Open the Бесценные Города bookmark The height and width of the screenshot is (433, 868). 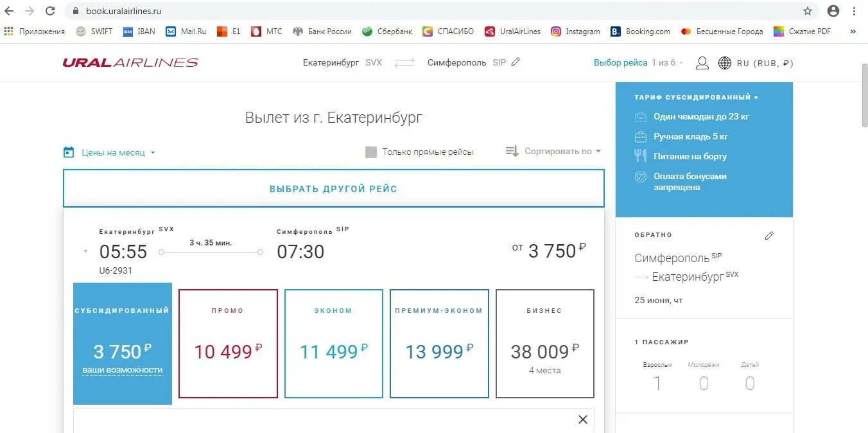point(722,31)
